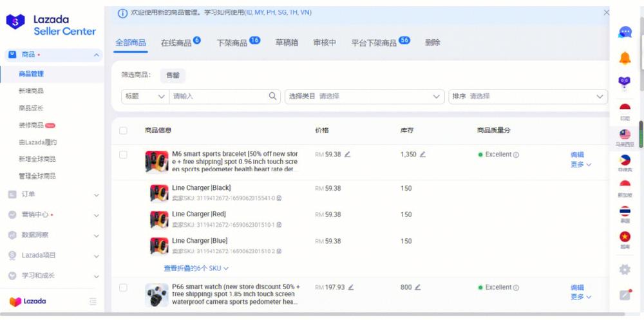
Task: Tick the P66 smart watch checkbox
Action: 123,287
